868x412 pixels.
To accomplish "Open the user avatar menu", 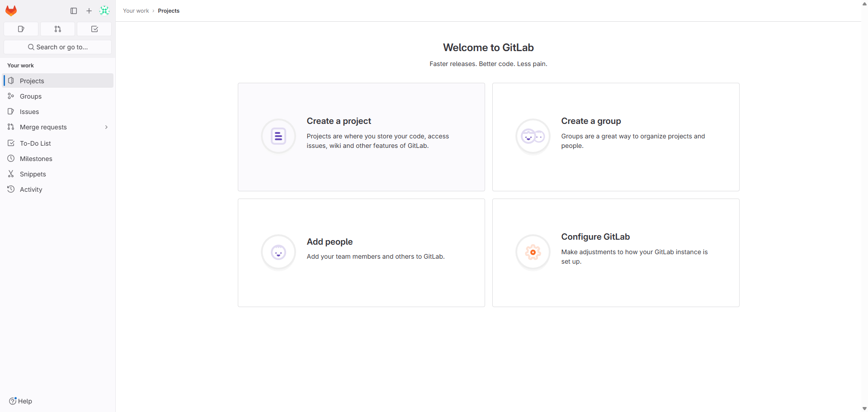I will pos(104,10).
